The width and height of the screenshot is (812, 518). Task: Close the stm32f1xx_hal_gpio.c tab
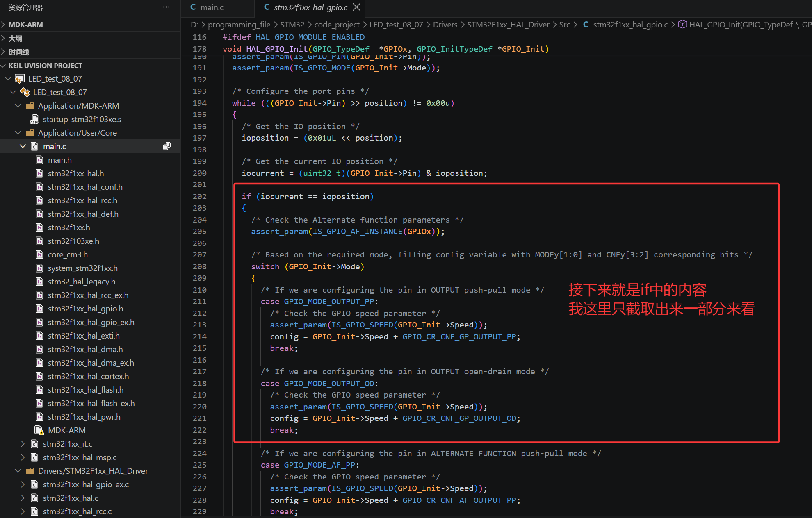[357, 7]
